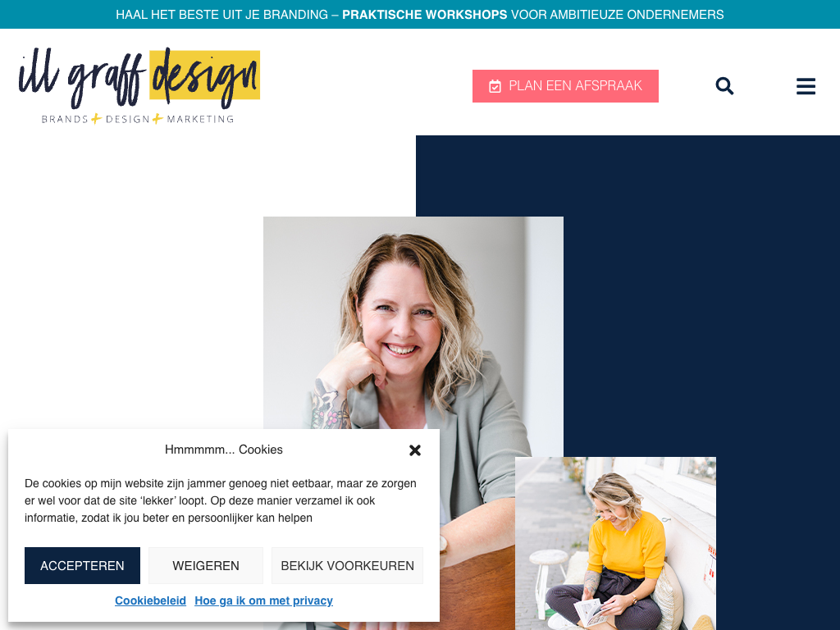This screenshot has height=630, width=840.
Task: Click the teal top announcement bar
Action: [420, 15]
